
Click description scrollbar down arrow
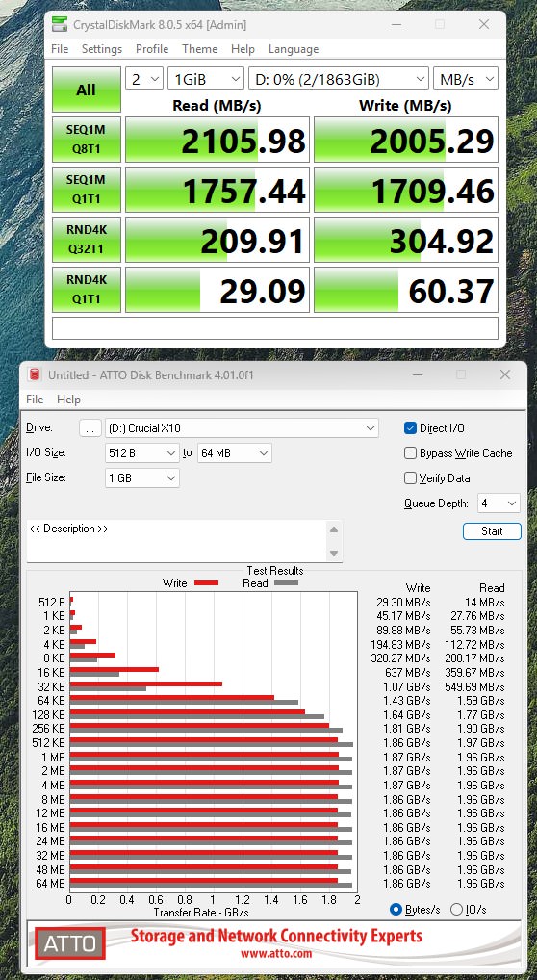(x=334, y=554)
